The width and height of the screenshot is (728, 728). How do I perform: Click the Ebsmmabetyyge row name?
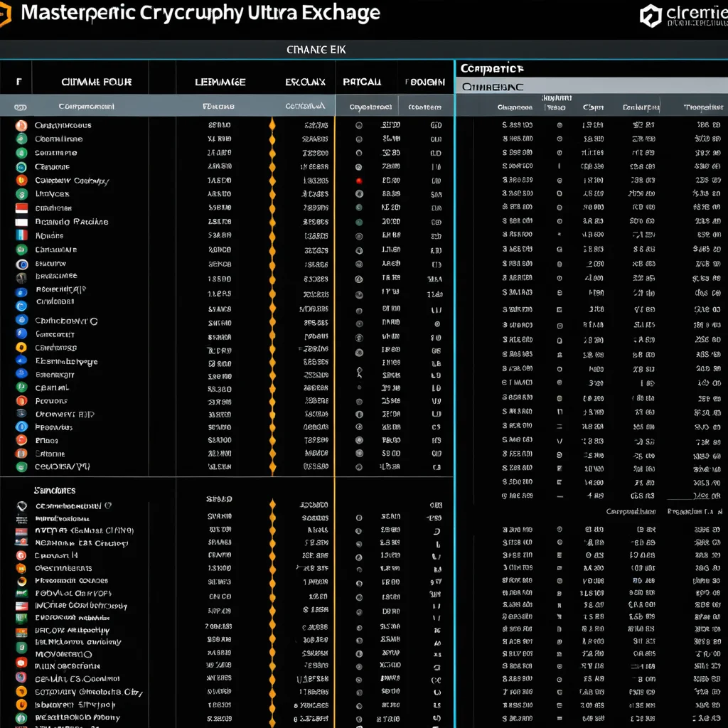pyautogui.click(x=66, y=361)
